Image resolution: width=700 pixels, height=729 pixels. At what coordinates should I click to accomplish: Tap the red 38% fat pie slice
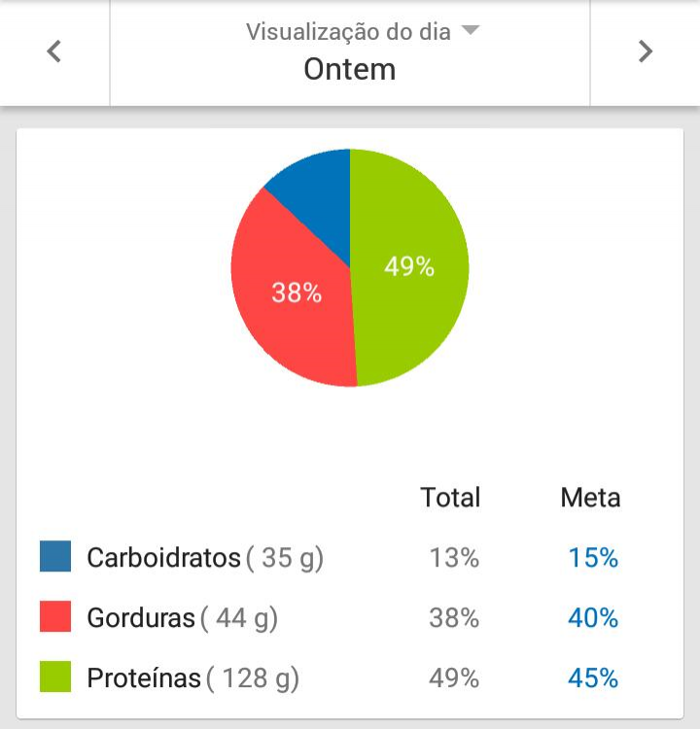coord(297,293)
